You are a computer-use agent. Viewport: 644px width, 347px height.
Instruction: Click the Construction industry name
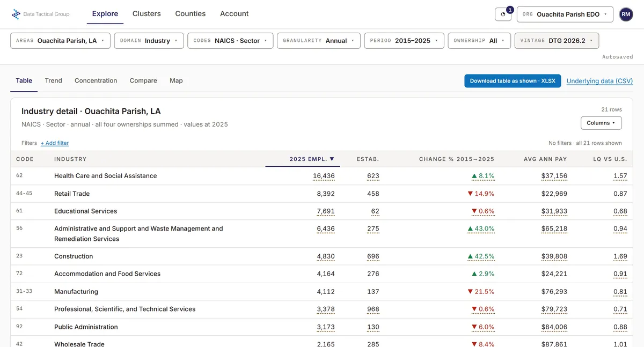pos(74,256)
